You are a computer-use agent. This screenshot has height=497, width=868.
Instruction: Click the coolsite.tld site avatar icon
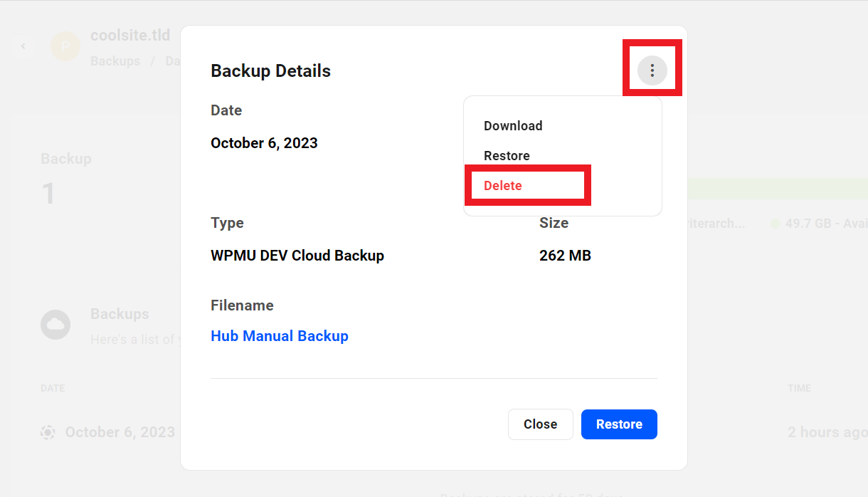(65, 46)
